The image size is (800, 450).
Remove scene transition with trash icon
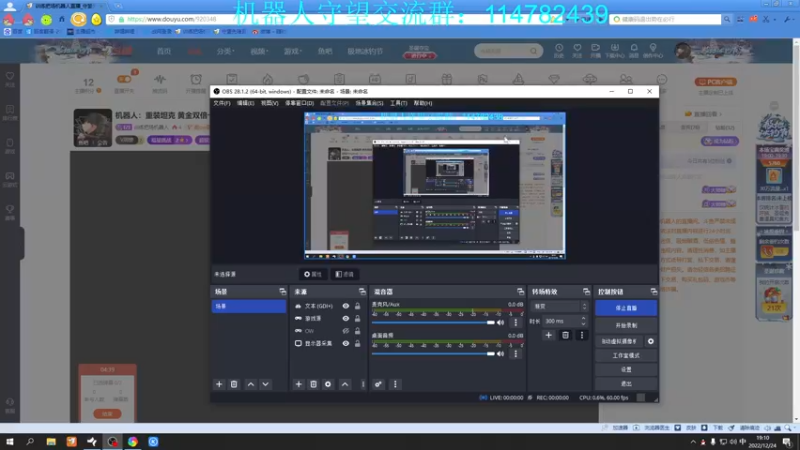click(565, 335)
